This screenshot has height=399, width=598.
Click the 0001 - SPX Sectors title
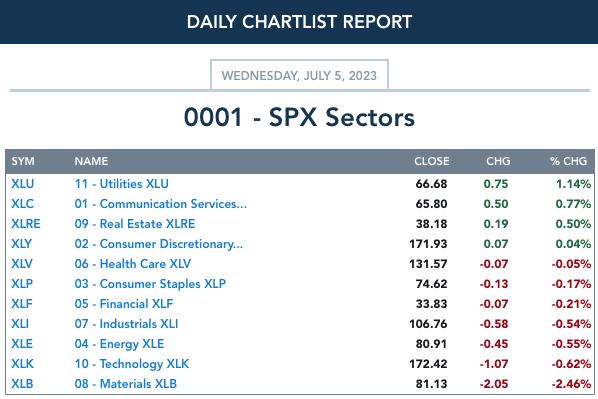click(299, 117)
